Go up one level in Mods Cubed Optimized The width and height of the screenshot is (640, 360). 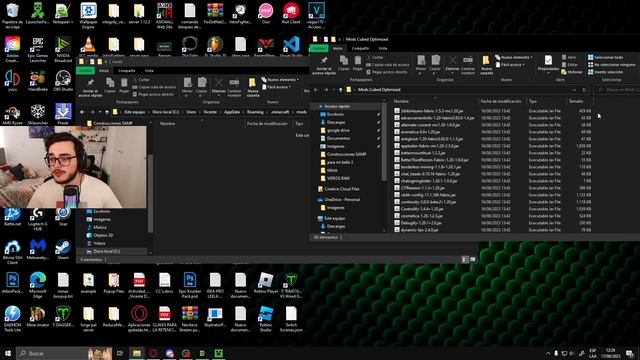340,90
